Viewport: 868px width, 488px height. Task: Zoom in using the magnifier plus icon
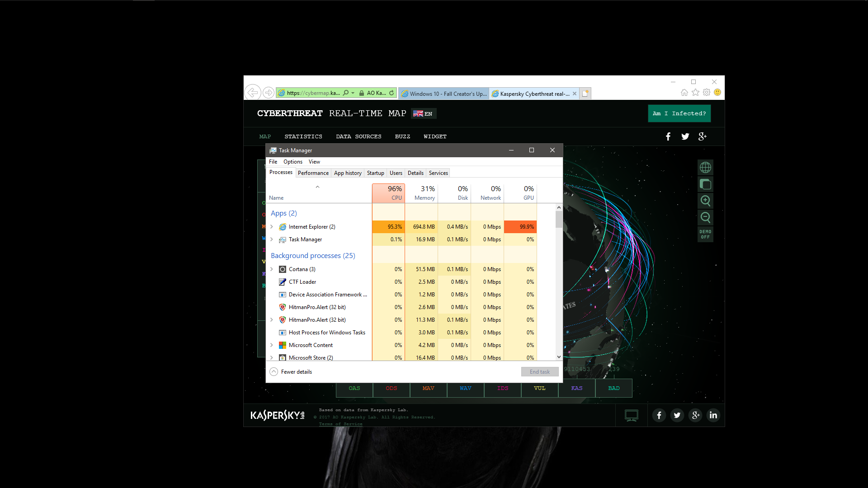(x=705, y=201)
